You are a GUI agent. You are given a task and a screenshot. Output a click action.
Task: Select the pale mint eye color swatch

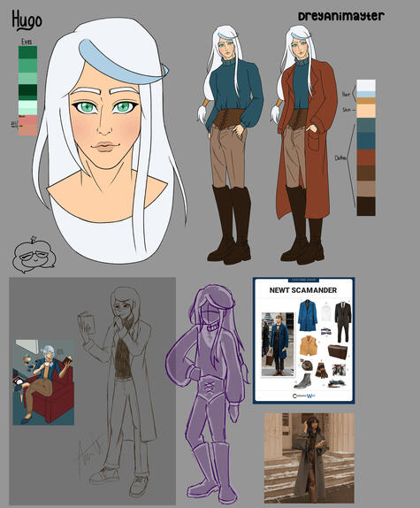[x=27, y=108]
